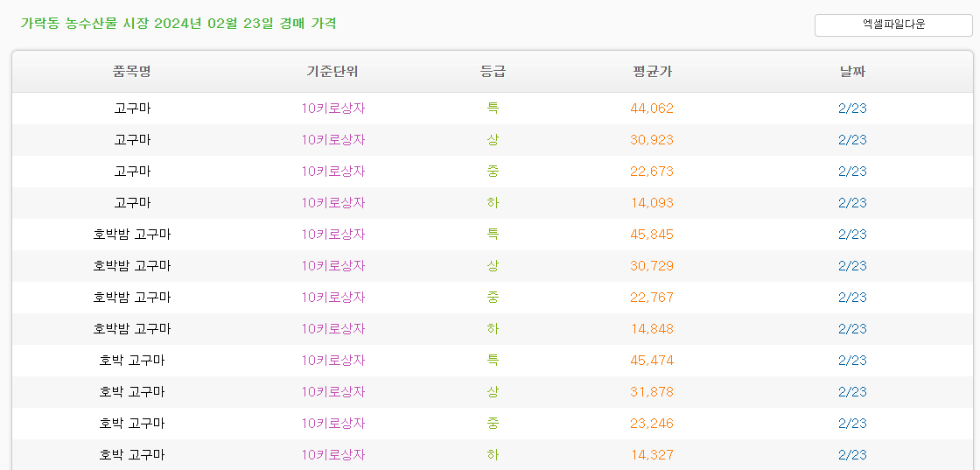The width and height of the screenshot is (980, 470).
Task: Click the price 14,327
Action: tap(652, 455)
